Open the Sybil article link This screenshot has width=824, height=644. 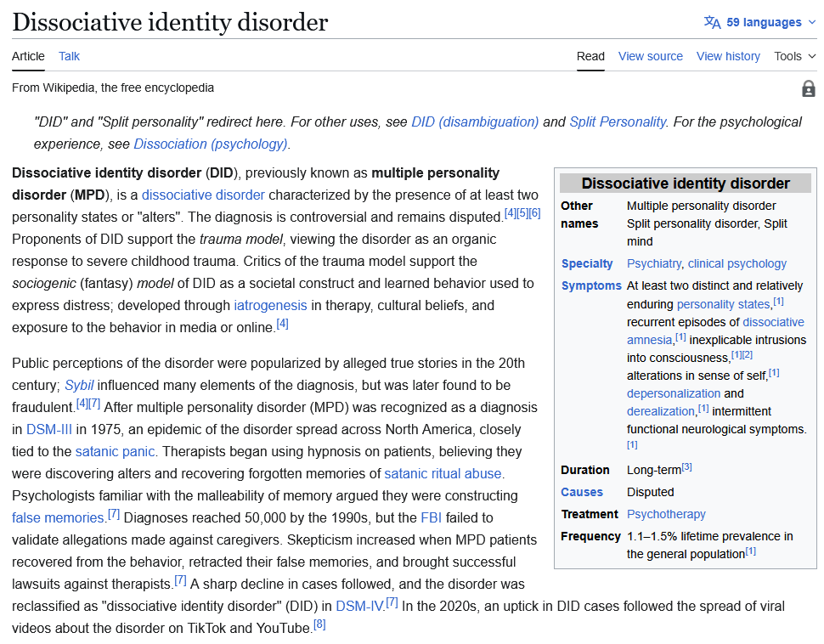(79, 386)
